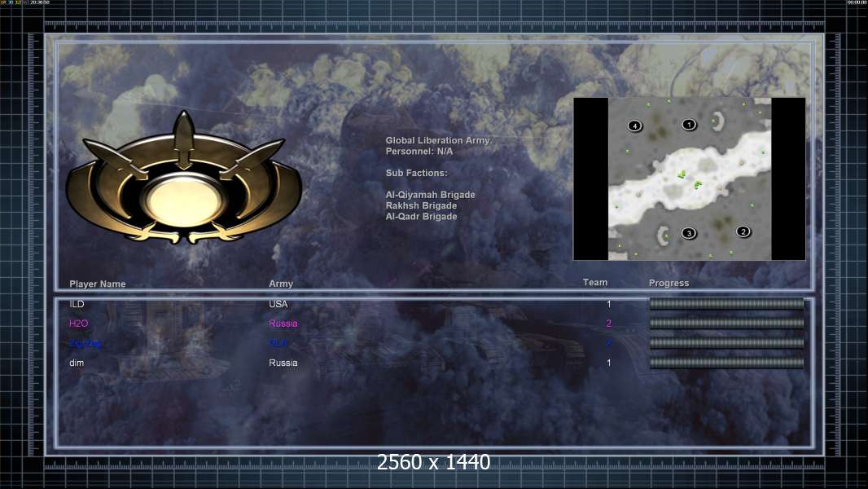Image resolution: width=868 pixels, height=489 pixels.
Task: Click team number for player ILD
Action: pyautogui.click(x=608, y=304)
